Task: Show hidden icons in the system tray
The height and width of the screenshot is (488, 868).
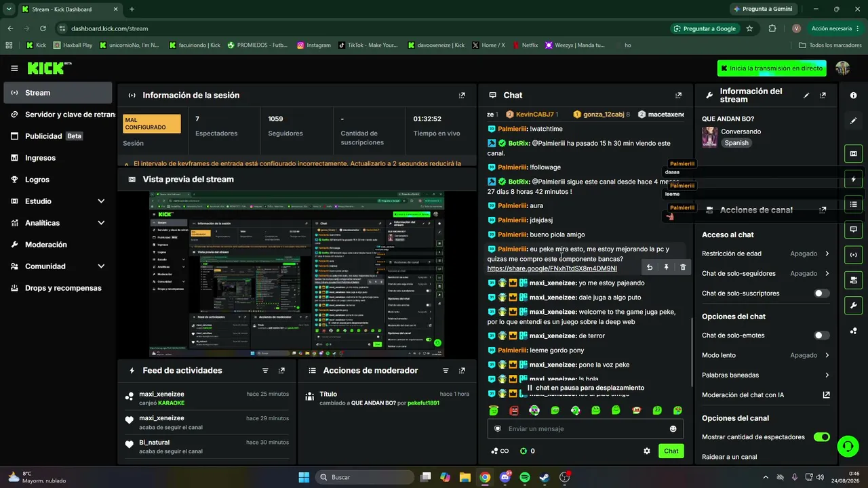Action: click(x=766, y=477)
